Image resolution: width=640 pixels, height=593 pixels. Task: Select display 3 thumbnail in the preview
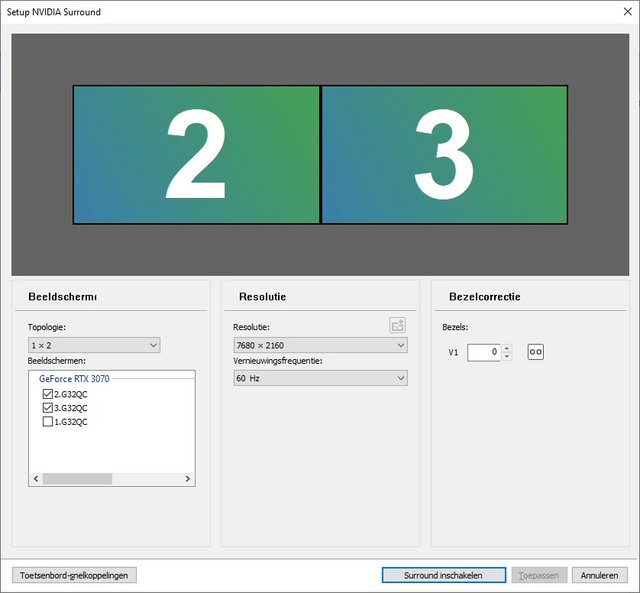444,155
